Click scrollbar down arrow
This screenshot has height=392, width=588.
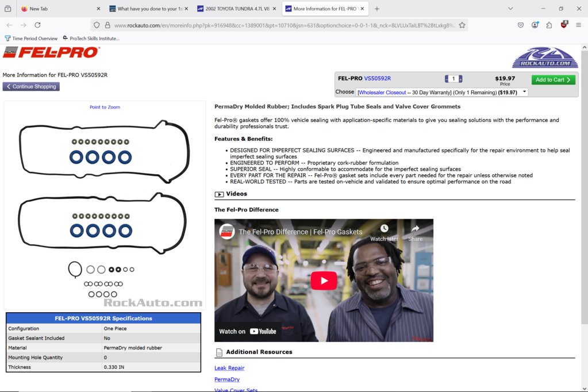tap(584, 389)
